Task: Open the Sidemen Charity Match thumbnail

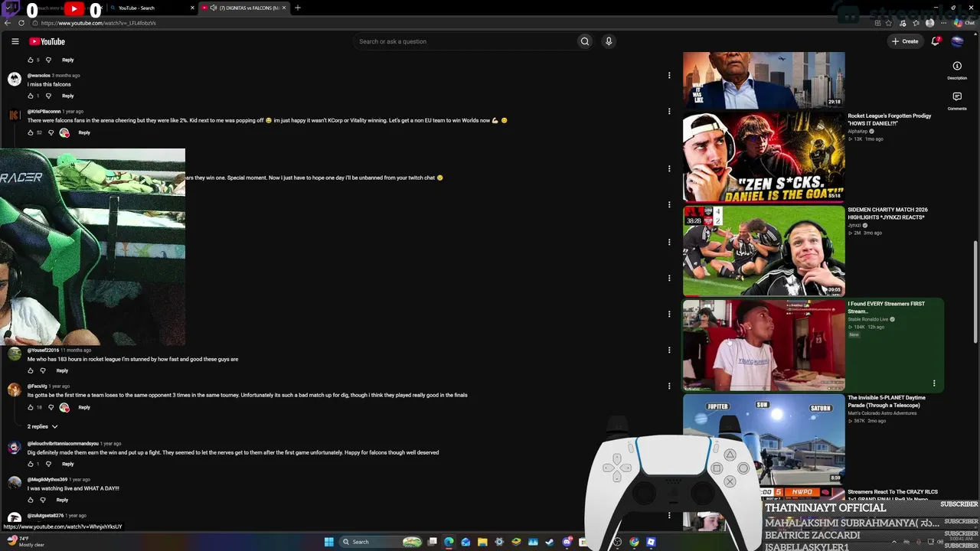Action: (764, 251)
